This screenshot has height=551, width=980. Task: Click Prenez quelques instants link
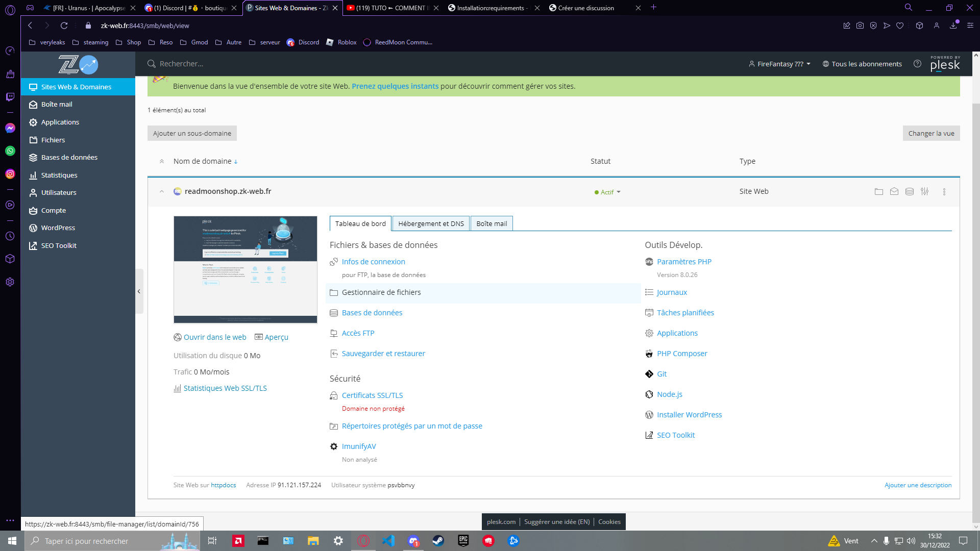click(395, 86)
